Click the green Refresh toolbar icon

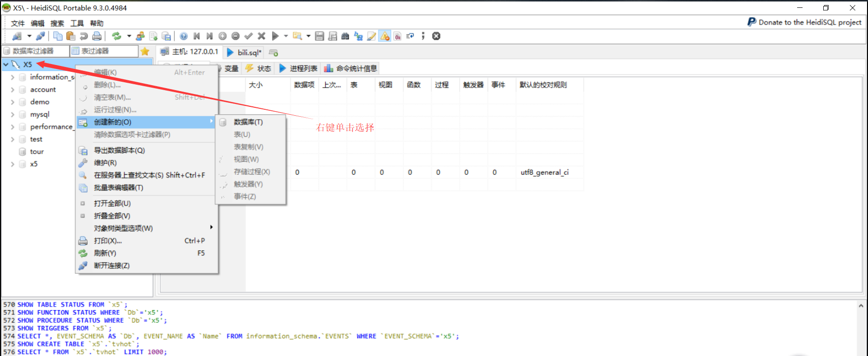click(x=117, y=36)
